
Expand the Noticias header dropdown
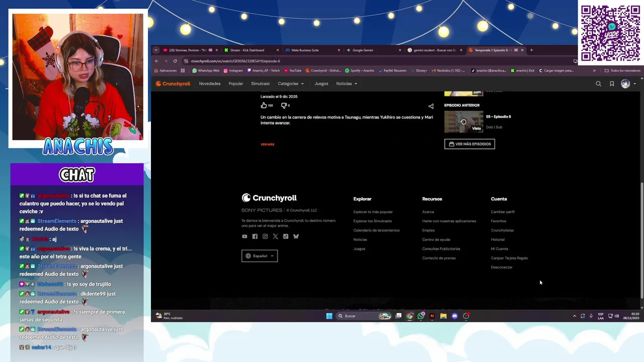(347, 83)
